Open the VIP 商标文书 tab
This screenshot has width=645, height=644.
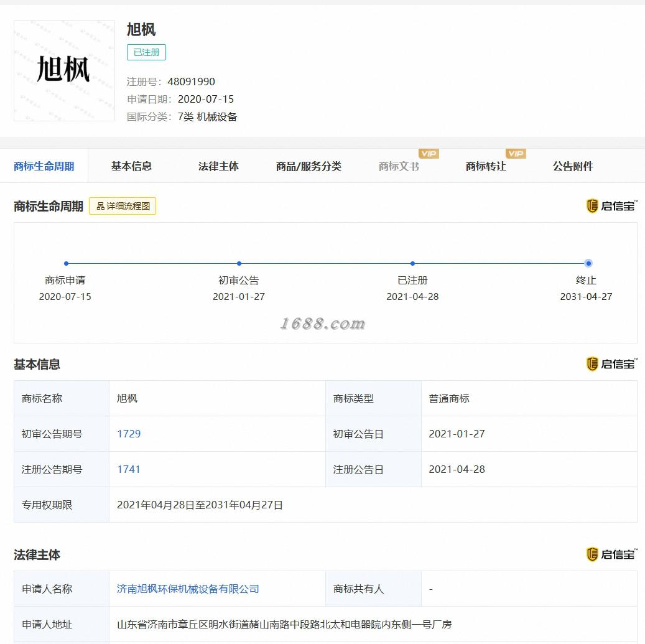pos(399,166)
